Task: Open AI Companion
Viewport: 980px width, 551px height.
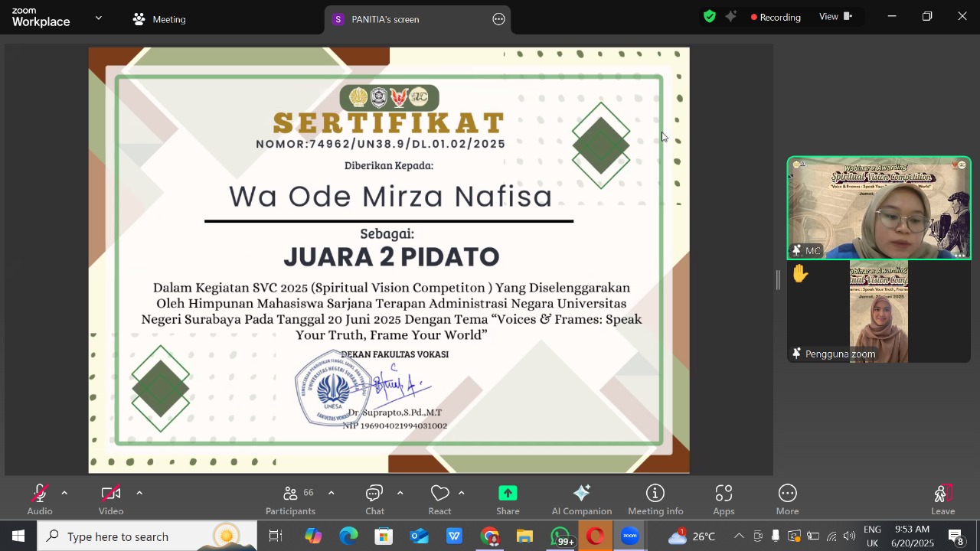Action: coord(581,500)
